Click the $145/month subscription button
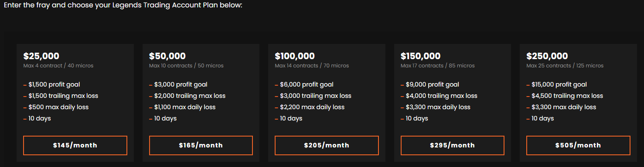The image size is (644, 167). click(x=75, y=145)
